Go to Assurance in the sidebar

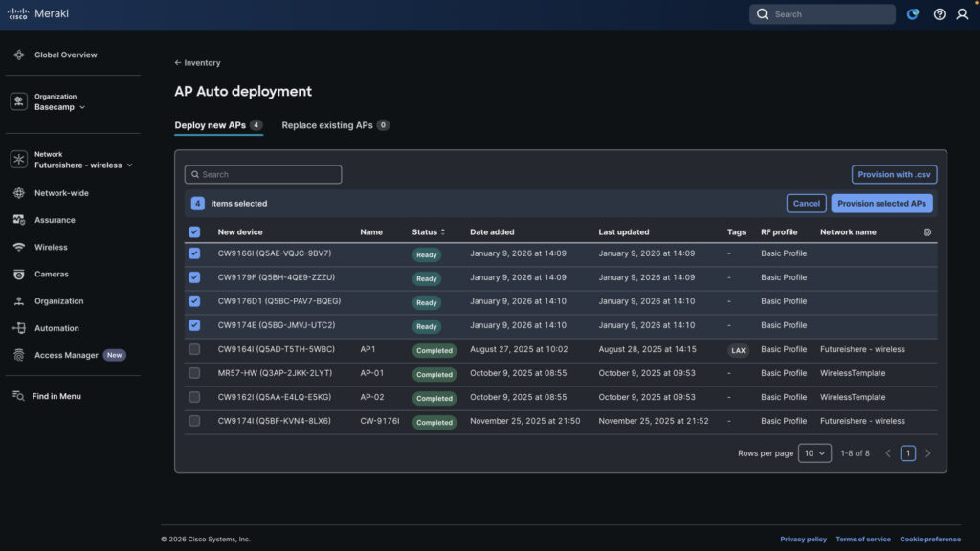(55, 220)
